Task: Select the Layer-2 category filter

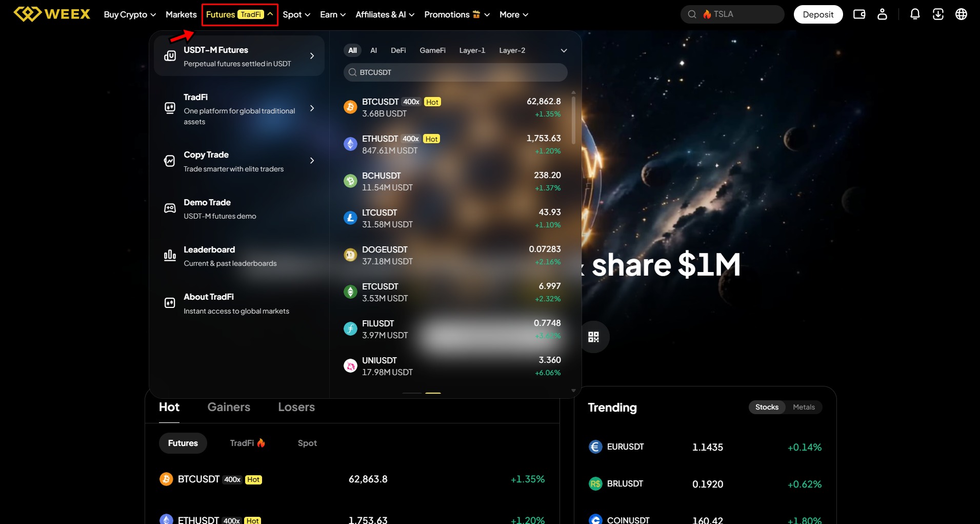Action: point(512,50)
